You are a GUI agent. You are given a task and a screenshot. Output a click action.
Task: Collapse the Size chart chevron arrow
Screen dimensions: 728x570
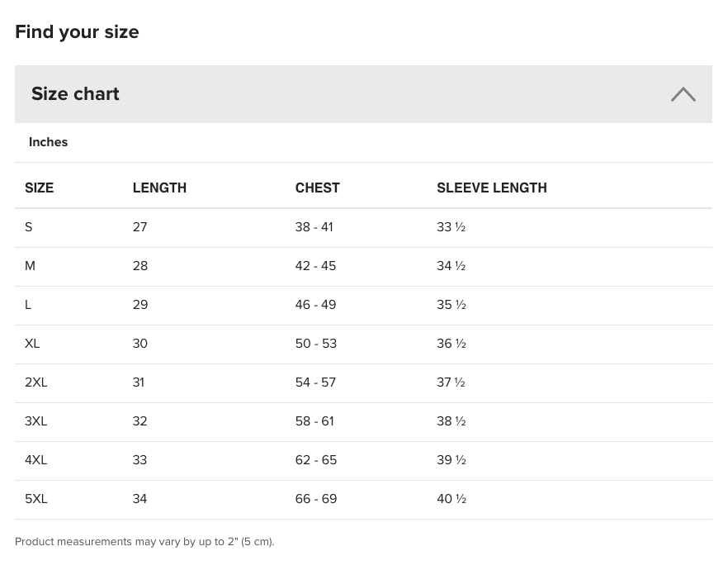(683, 94)
